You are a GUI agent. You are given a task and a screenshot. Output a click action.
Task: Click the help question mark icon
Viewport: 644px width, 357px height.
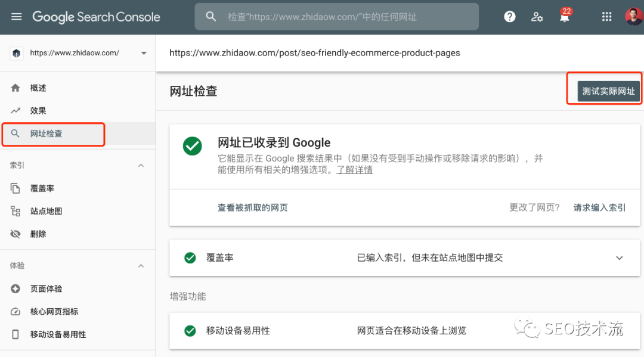coord(509,17)
